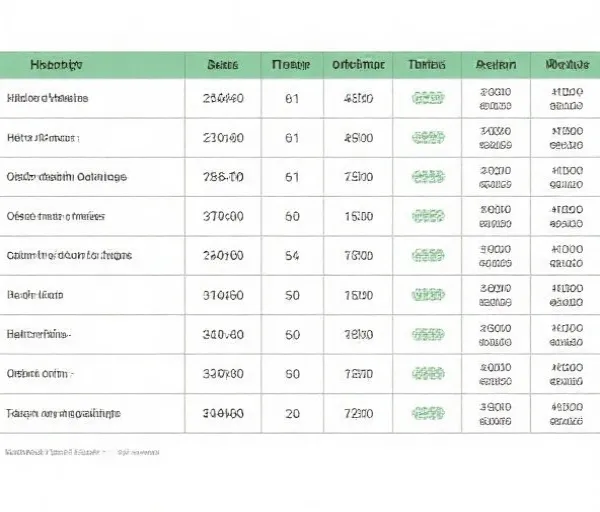Click the second column header
The height and width of the screenshot is (512, 600).
tap(221, 65)
